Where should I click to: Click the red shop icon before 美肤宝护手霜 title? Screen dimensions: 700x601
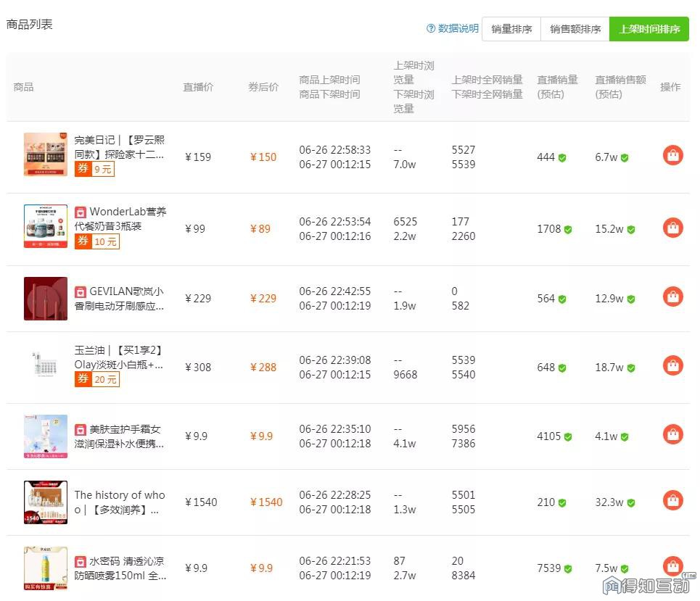[80, 430]
